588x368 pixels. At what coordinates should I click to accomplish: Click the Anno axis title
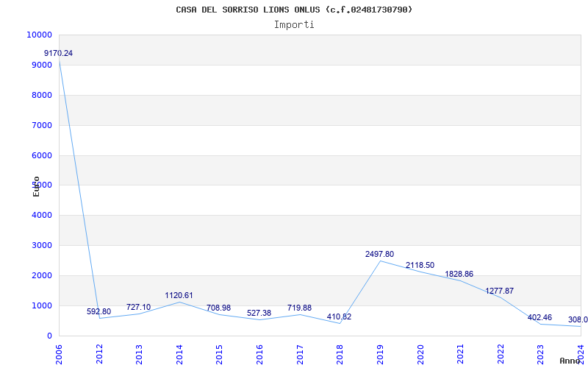[570, 361]
